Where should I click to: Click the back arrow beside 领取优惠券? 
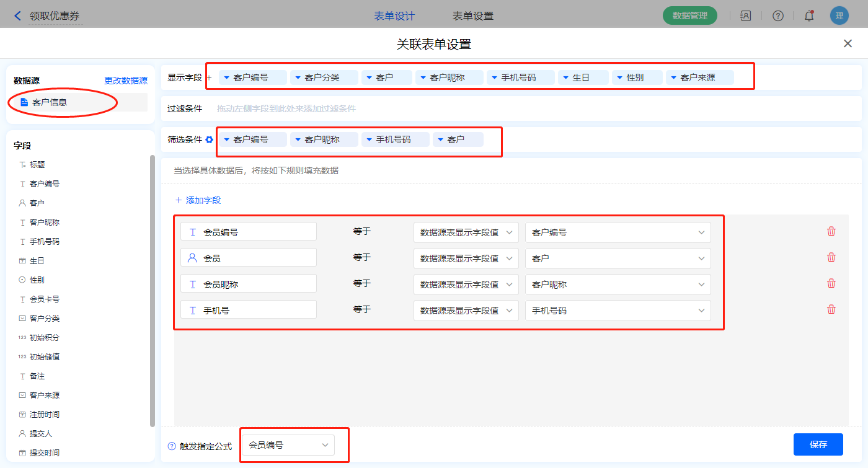17,16
